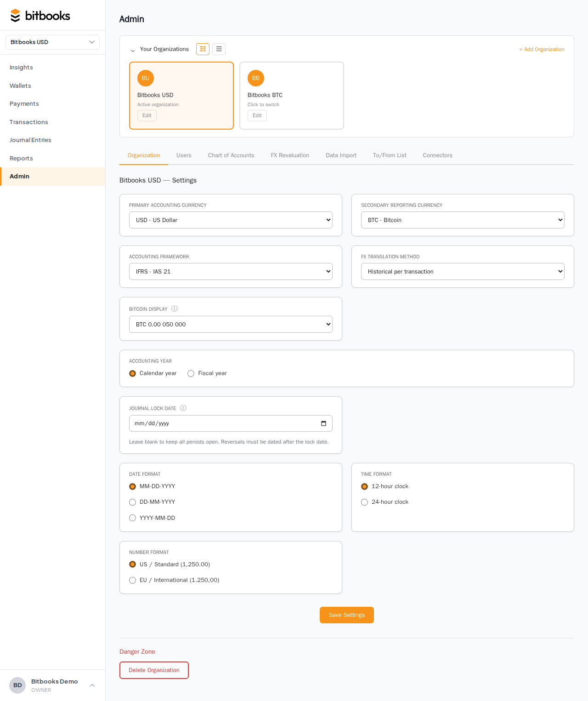Switch to grid view of organizations

203,49
